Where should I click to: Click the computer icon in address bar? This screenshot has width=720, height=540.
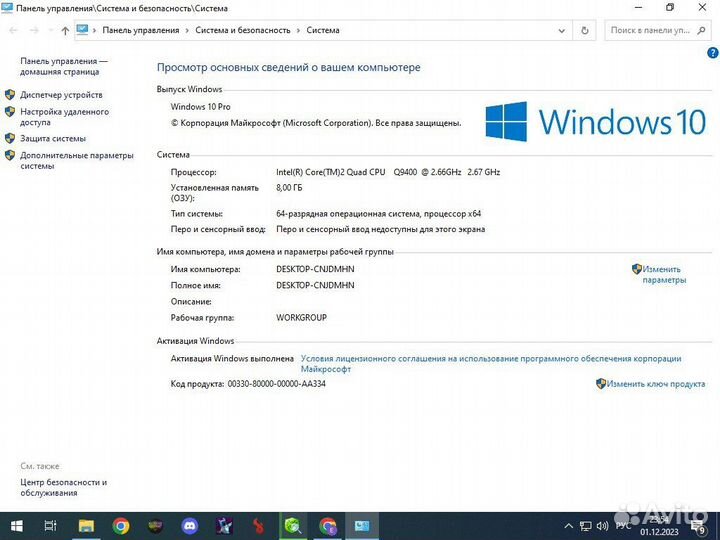(x=82, y=30)
